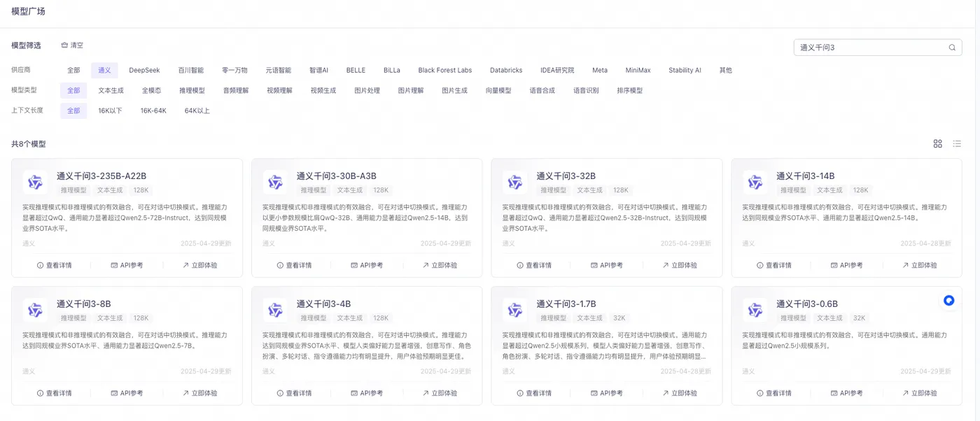
Task: Select 图片处理 model type filter
Action: (367, 90)
